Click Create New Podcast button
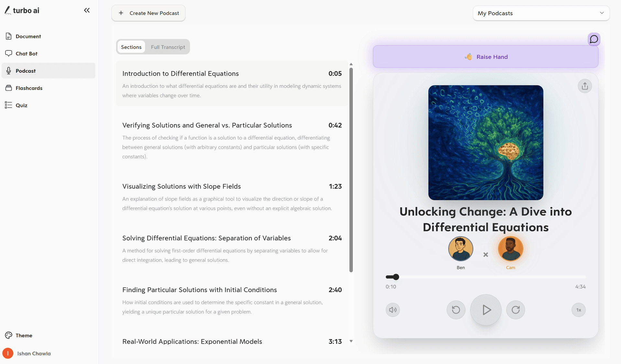The image size is (621, 364). (x=148, y=13)
